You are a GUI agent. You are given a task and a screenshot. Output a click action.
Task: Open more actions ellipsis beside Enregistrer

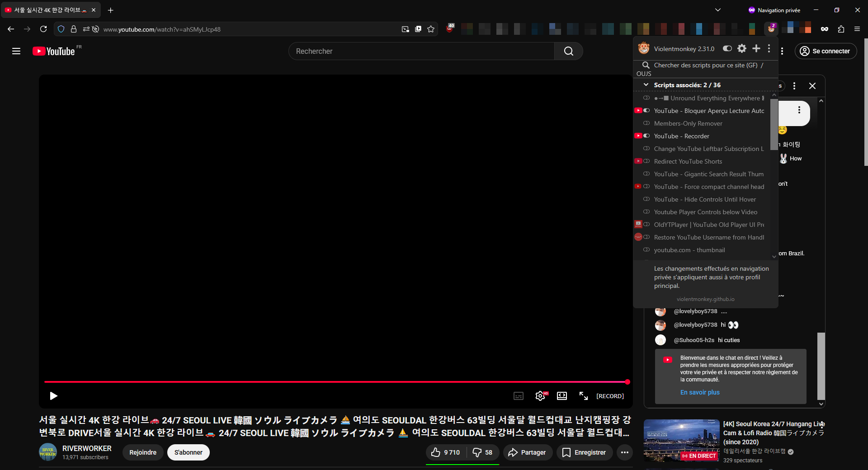tap(625, 452)
